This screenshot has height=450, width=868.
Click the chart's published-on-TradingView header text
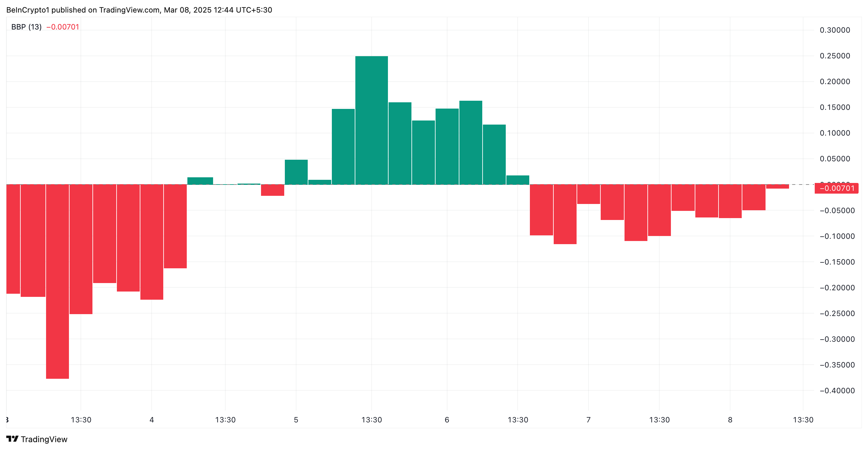139,10
